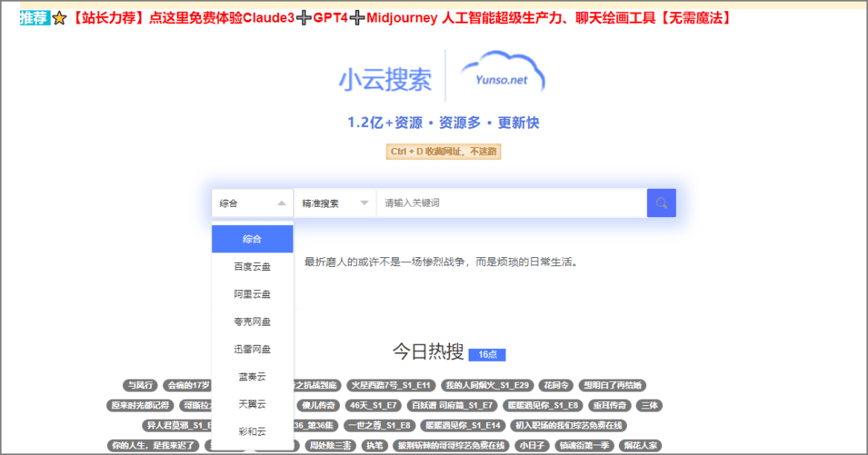Click the 今日热搜 heading

coord(428,351)
